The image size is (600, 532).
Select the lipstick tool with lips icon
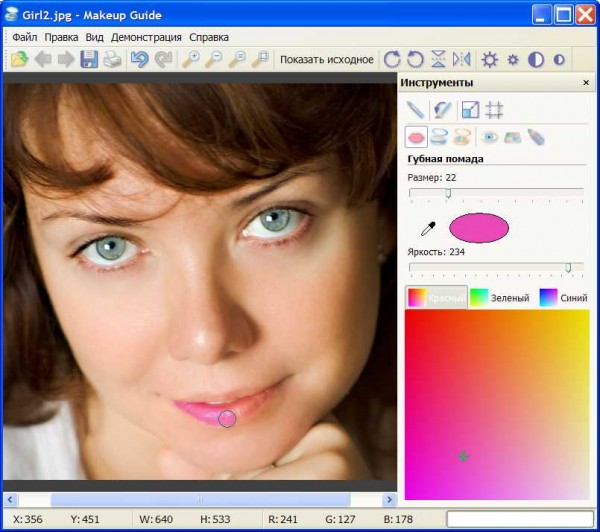(x=416, y=137)
